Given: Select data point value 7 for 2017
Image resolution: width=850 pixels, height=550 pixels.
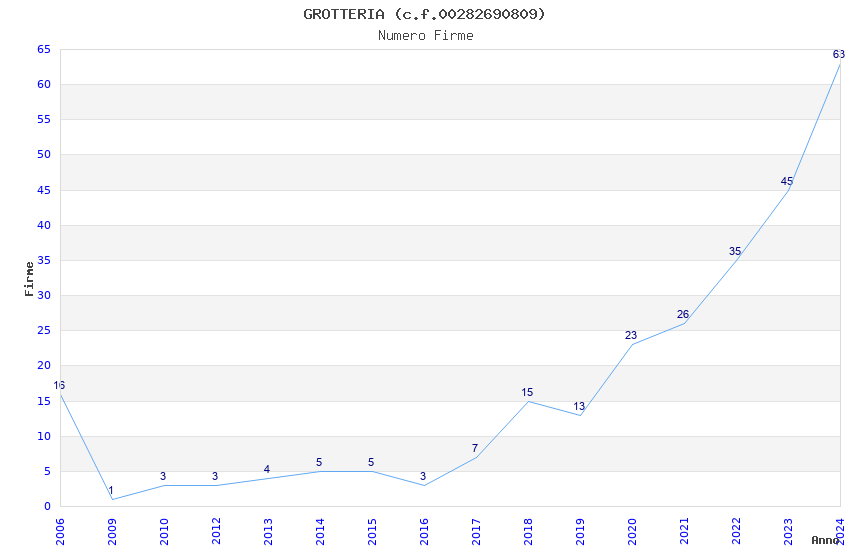Looking at the screenshot, I should click(475, 448).
